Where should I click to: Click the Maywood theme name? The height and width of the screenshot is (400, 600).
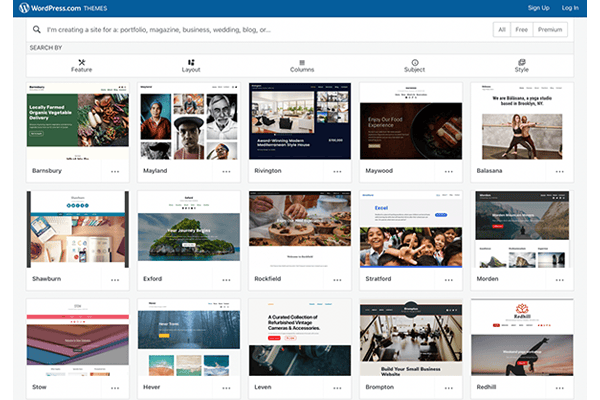point(379,171)
